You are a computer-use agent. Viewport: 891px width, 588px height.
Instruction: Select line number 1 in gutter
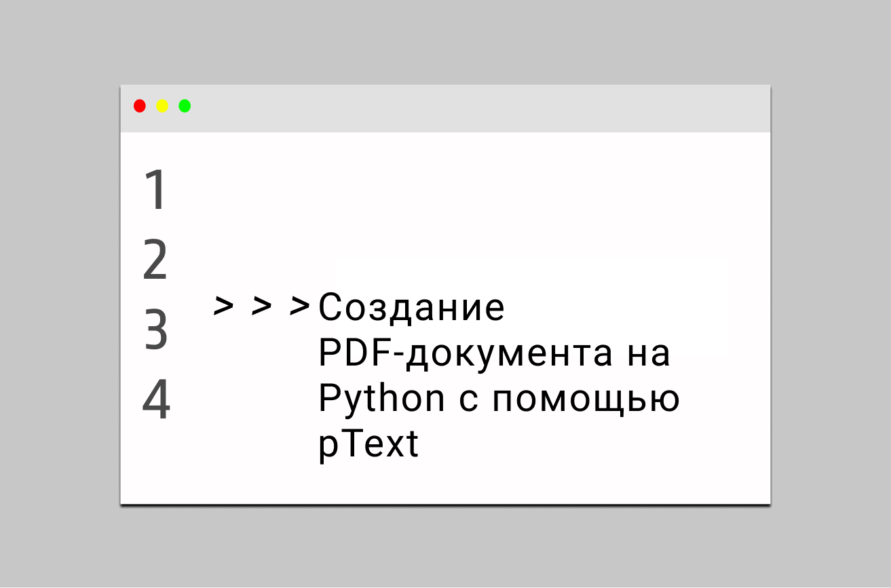coord(156,190)
